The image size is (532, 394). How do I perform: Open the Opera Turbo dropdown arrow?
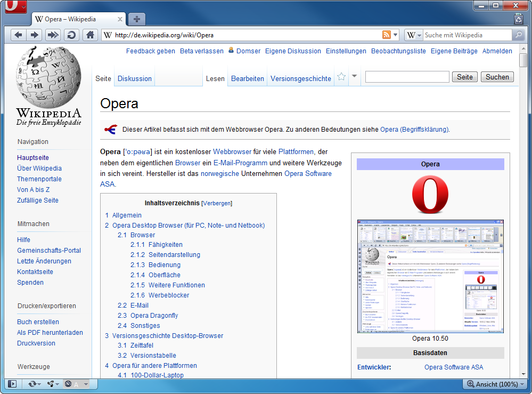click(x=86, y=384)
